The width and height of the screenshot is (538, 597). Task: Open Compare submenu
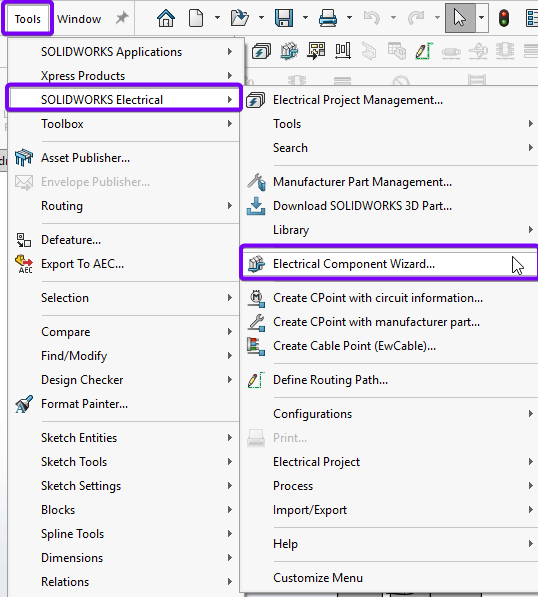[x=123, y=332]
